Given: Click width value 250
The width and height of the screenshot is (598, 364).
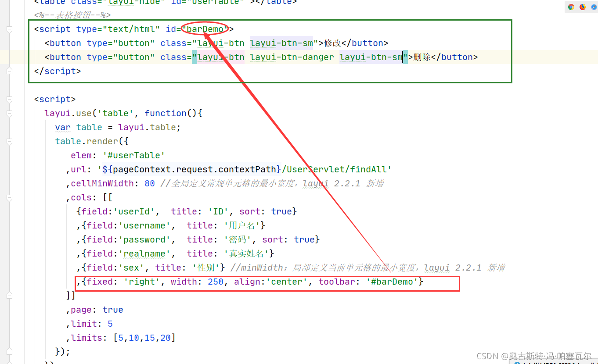Looking at the screenshot, I should (216, 282).
